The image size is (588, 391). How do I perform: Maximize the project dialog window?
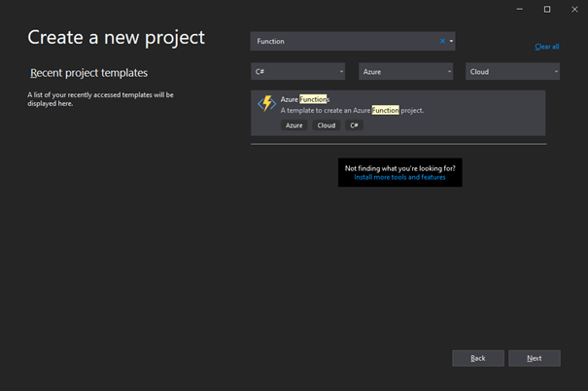(x=547, y=9)
